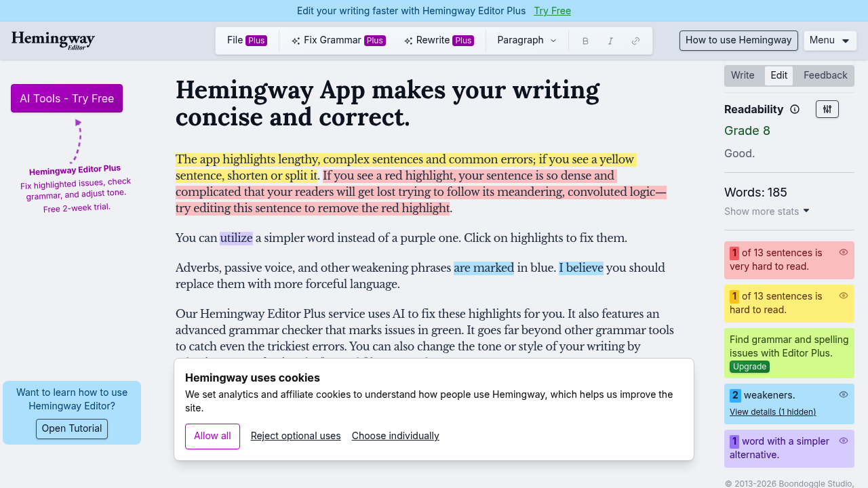868x488 pixels.
Task: Click the main heading text
Action: [387, 104]
